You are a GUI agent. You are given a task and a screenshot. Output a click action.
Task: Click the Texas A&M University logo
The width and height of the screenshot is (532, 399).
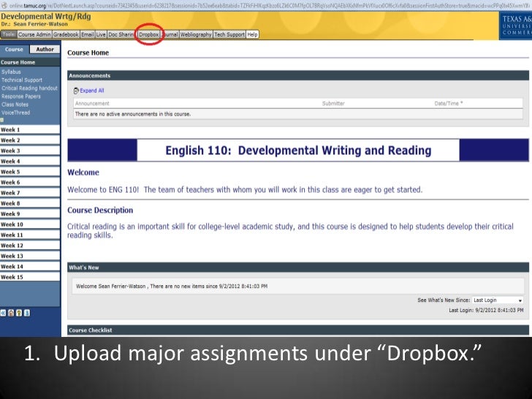[x=516, y=26]
